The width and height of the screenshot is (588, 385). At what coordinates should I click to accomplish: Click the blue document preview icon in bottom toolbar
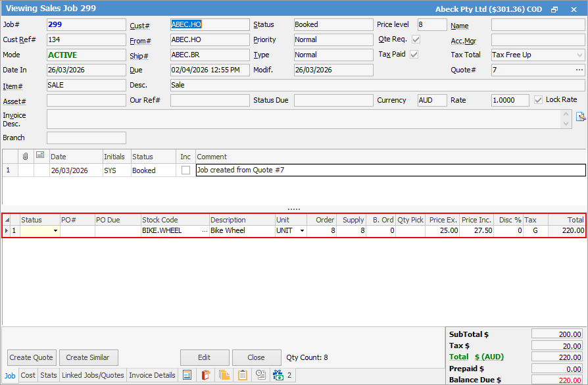pyautogui.click(x=187, y=375)
